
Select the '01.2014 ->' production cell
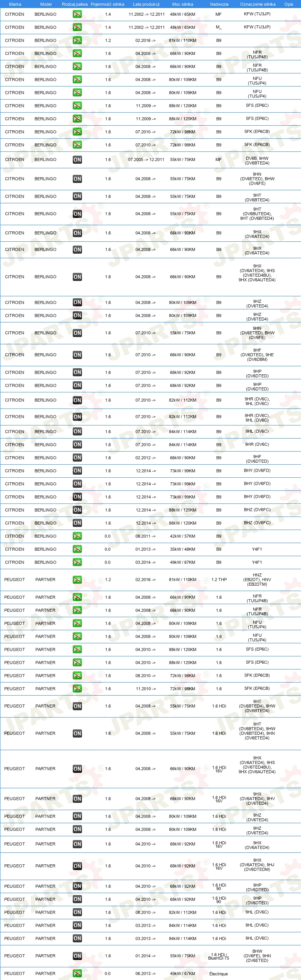click(145, 956)
